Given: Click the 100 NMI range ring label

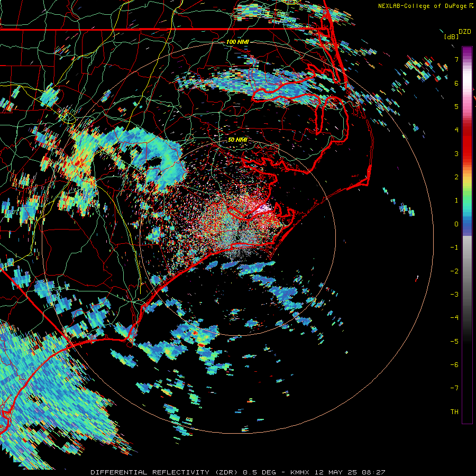Looking at the screenshot, I should pyautogui.click(x=237, y=42).
